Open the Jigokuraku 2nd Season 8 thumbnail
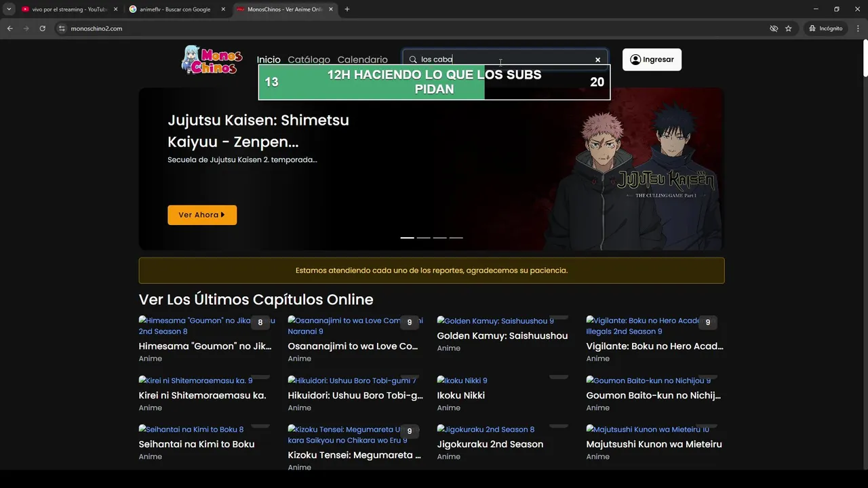Screen dimensions: 868x488 [486, 429]
